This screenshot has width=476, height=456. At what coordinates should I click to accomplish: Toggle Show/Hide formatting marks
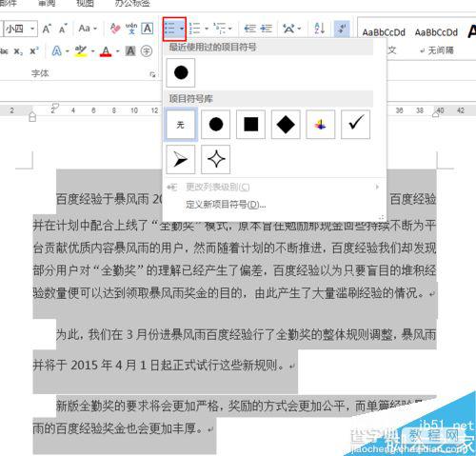[x=342, y=29]
